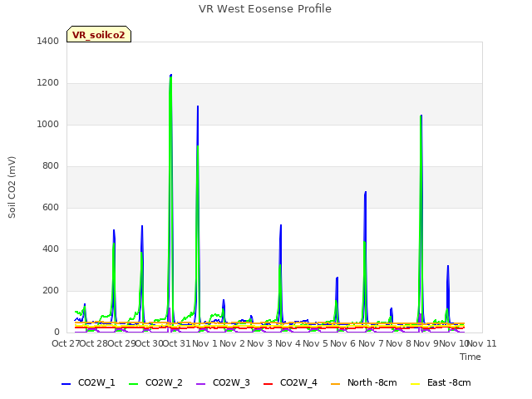532x399 pixels.
Task: Click the 600 y-axis tick label
Action: (x=51, y=207)
